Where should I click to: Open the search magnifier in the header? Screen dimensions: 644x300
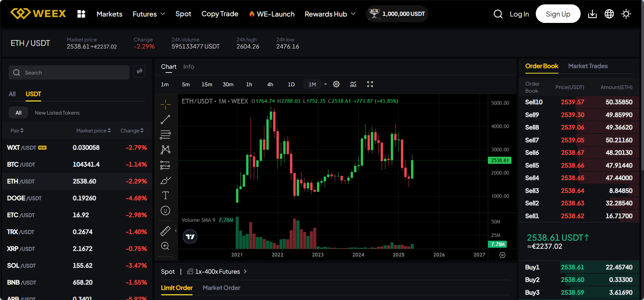pos(498,14)
